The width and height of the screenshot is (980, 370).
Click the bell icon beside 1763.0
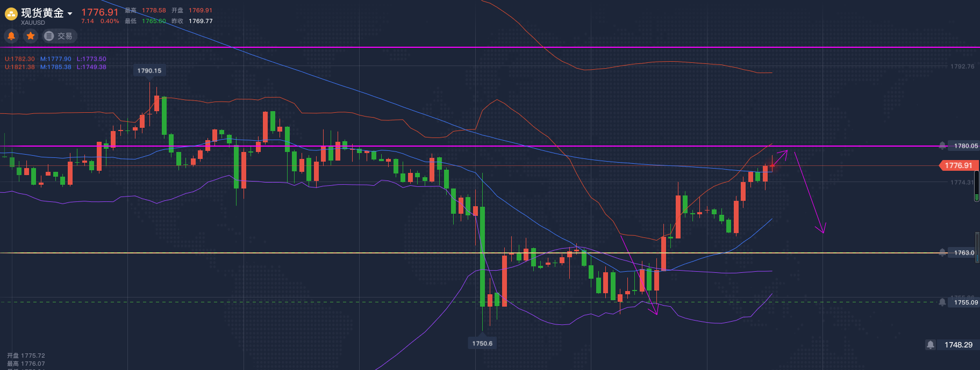(942, 252)
